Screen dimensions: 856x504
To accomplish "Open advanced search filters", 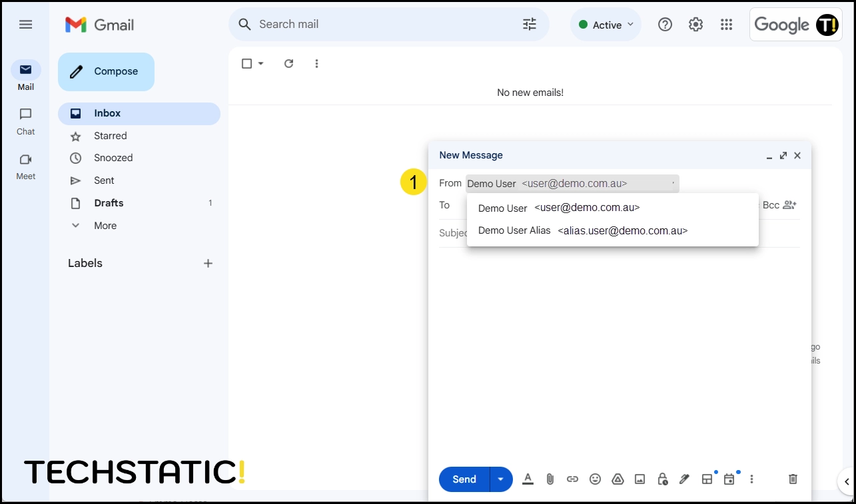I will 530,24.
